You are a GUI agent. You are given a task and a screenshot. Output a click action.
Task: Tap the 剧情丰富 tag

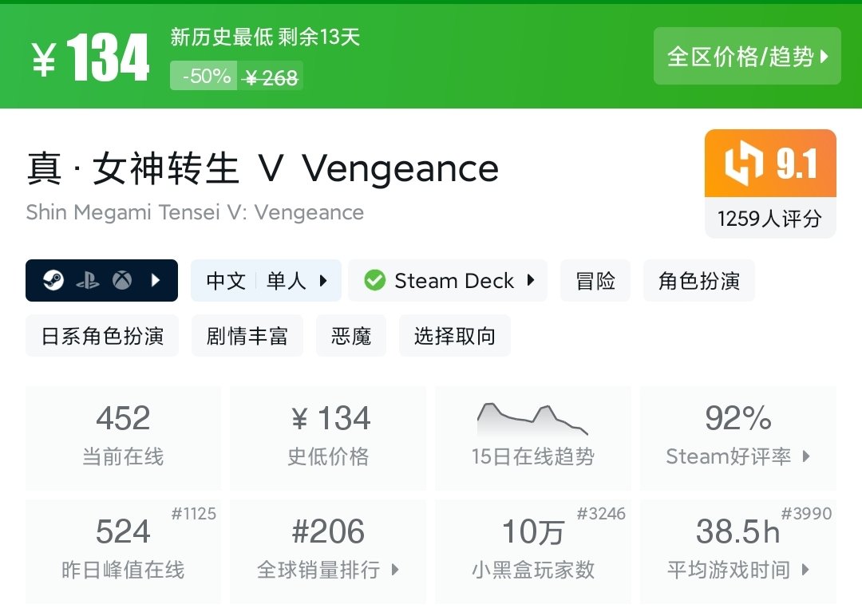click(x=247, y=336)
